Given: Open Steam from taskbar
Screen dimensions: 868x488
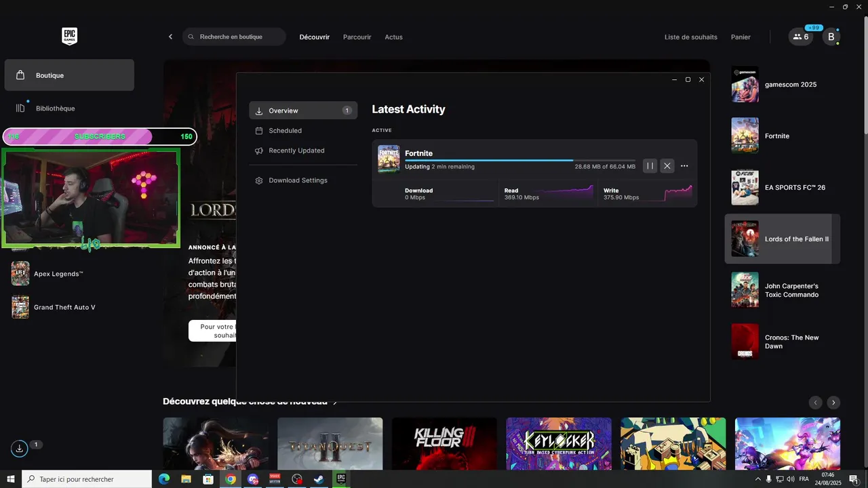Looking at the screenshot, I should click(318, 479).
